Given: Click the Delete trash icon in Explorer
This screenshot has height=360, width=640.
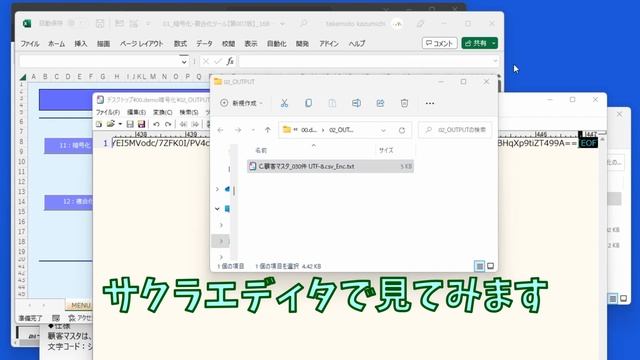Looking at the screenshot, I should pyautogui.click(x=404, y=103).
